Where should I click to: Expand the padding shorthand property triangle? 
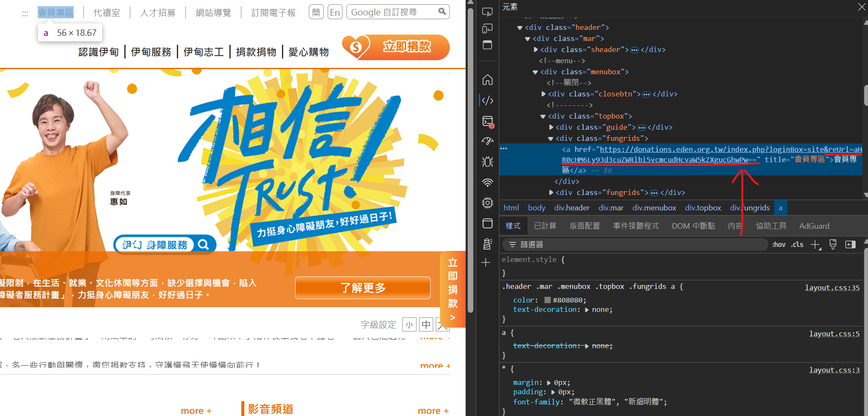553,392
